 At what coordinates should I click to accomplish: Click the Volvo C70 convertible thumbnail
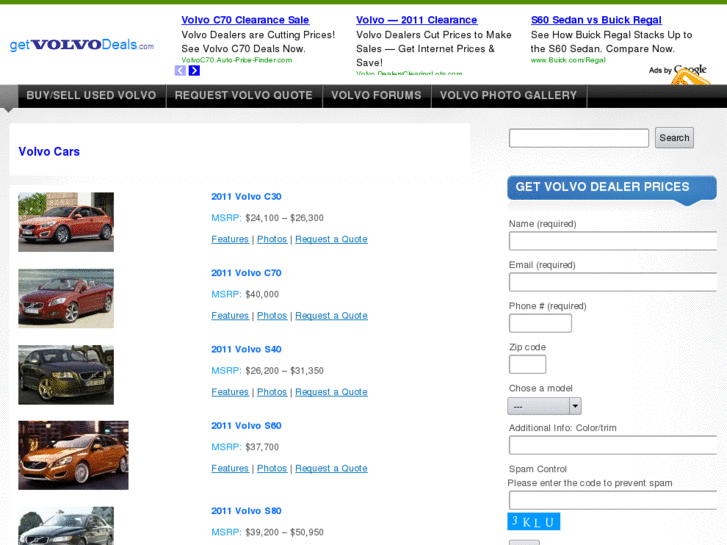click(x=66, y=298)
